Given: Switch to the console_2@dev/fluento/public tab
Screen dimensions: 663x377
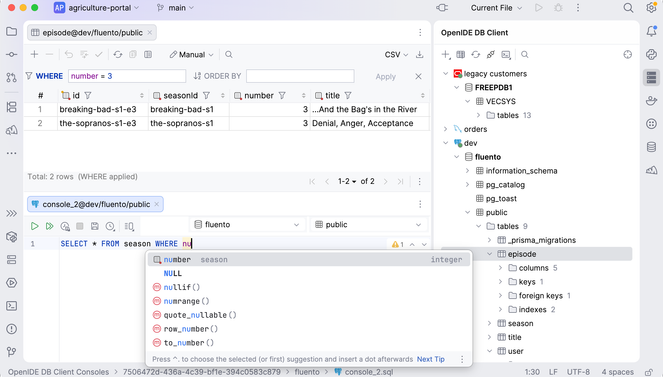Looking at the screenshot, I should pos(96,204).
